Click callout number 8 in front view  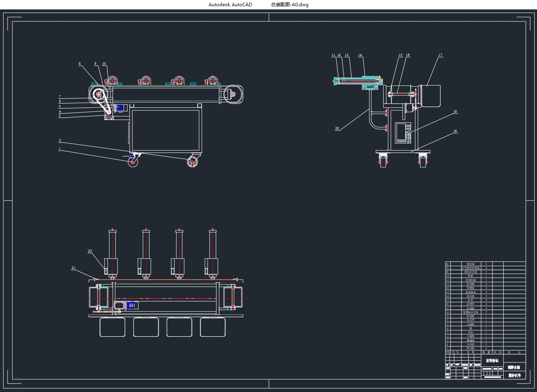[x=80, y=64]
